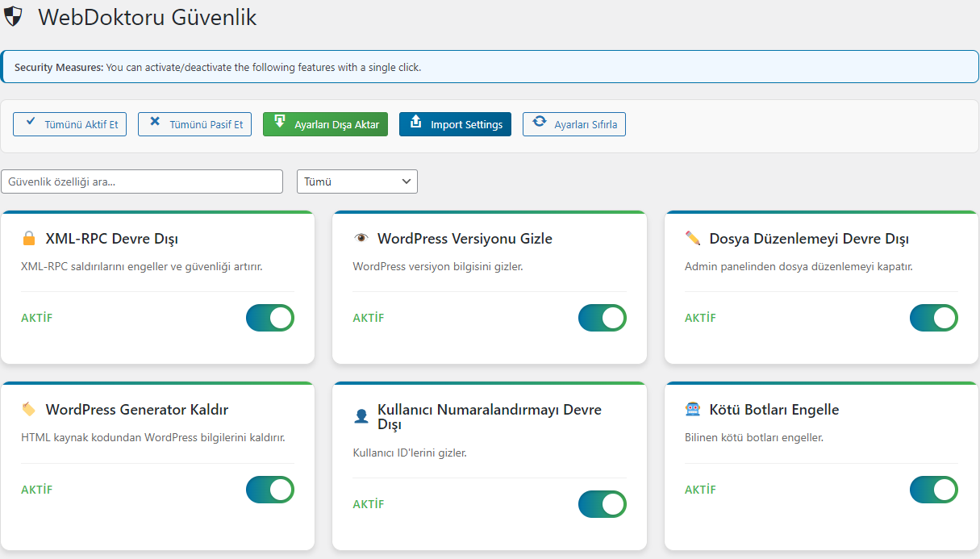Screen dimensions: 980x559
Task: Click the refresh icon in Ayarları Sıfırla
Action: tap(540, 123)
